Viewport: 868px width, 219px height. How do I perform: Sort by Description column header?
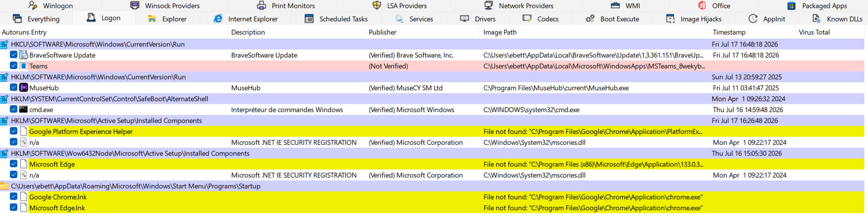pos(297,32)
